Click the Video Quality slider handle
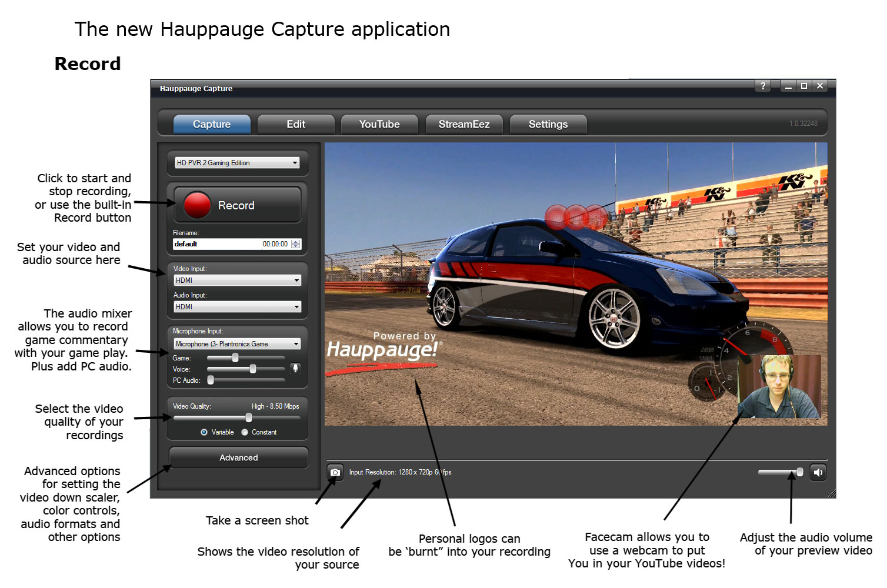The height and width of the screenshot is (588, 887). tap(249, 417)
